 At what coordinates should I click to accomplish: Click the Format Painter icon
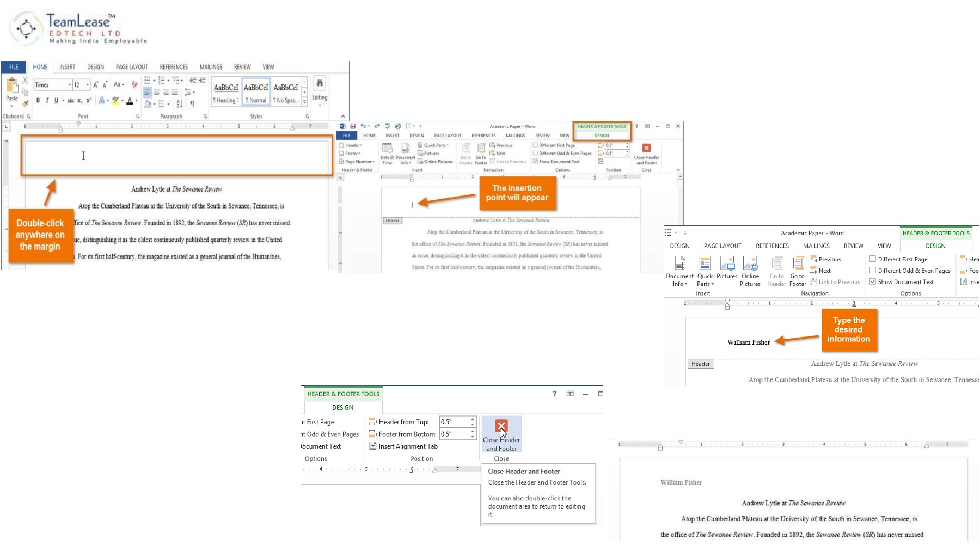click(25, 103)
